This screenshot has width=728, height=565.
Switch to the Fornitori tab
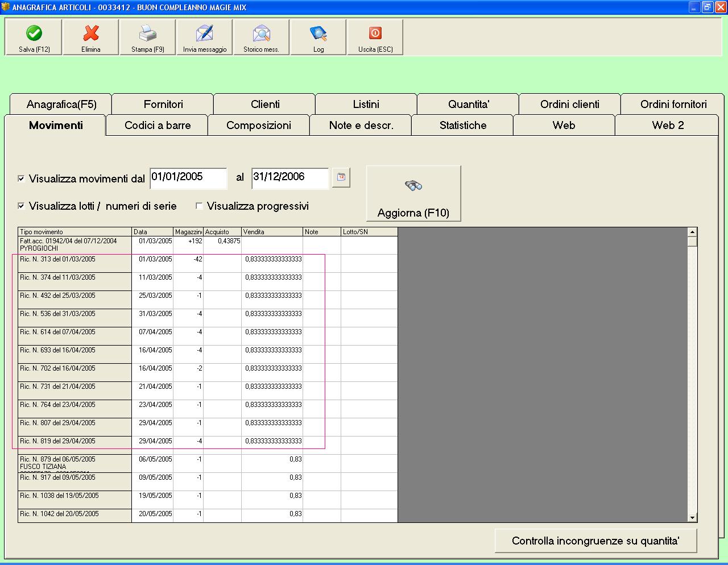coord(163,104)
